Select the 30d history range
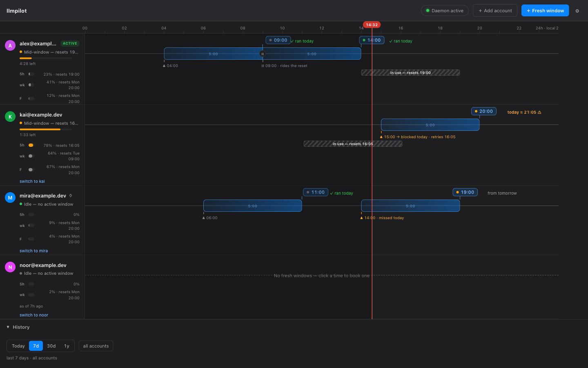588x368 pixels. click(51, 346)
